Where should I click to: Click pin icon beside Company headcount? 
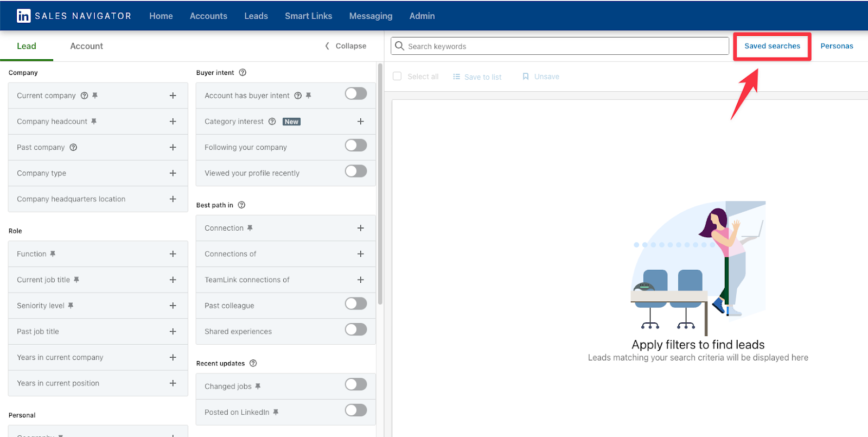click(94, 122)
